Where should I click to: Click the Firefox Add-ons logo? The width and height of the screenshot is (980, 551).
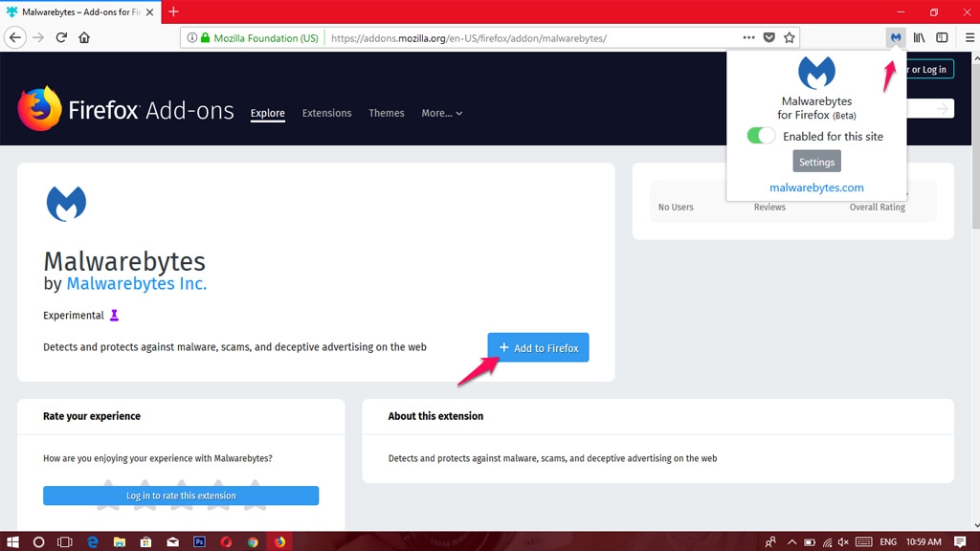pos(125,110)
